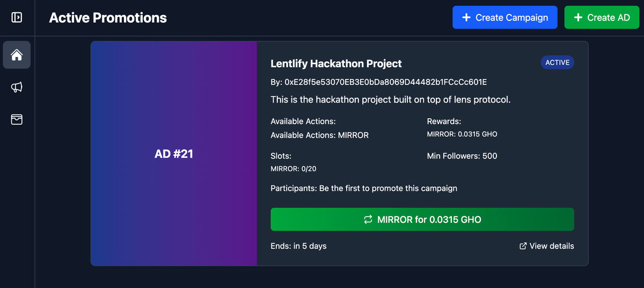Viewport: 644px width, 288px height.
Task: Click the mirror arrows icon on green button
Action: [368, 220]
